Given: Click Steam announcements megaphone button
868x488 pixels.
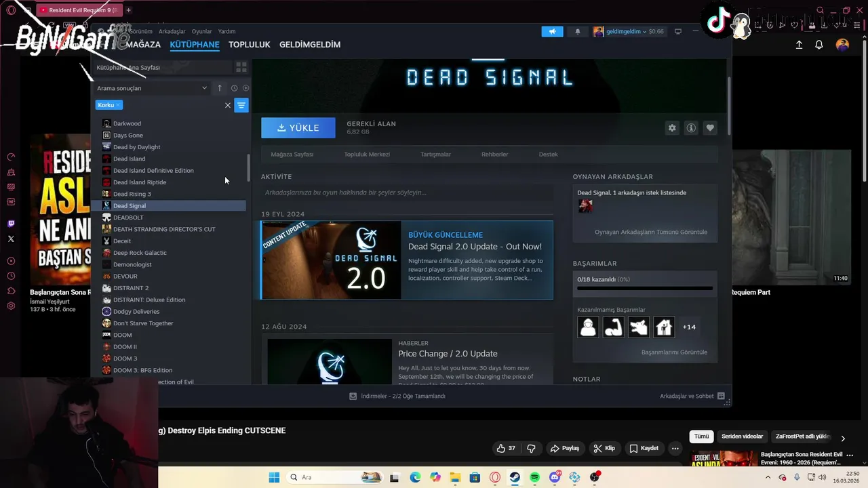Looking at the screenshot, I should pos(552,31).
